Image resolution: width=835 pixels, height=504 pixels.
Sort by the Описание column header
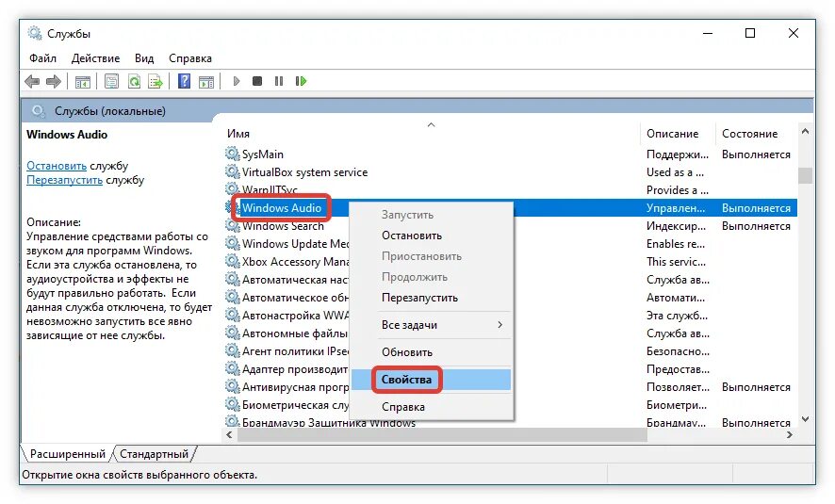pos(677,134)
